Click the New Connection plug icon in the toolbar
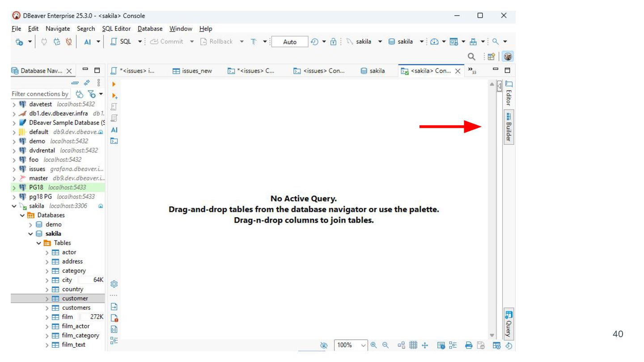The image size is (644, 362). 19,42
